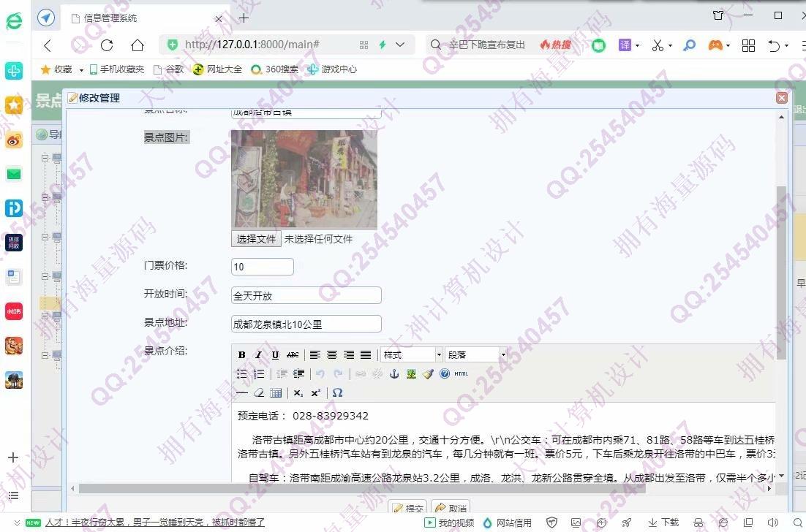
Task: Toggle bold formatting in editor
Action: click(241, 355)
